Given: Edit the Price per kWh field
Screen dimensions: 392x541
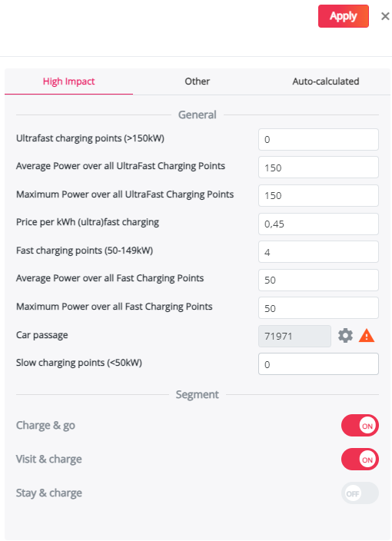Looking at the screenshot, I should tap(318, 224).
